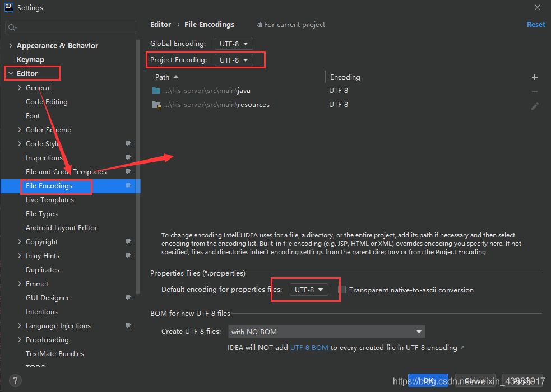This screenshot has width=551, height=392.
Task: Open the UTF-8 BOM link
Action: coord(309,347)
